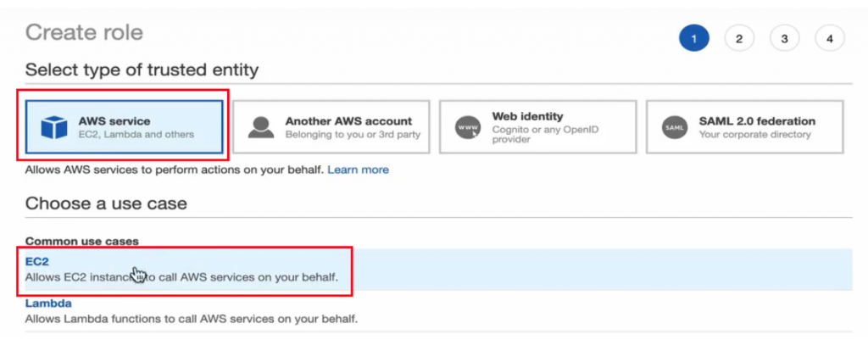Image resolution: width=868 pixels, height=351 pixels.
Task: Jump to step 3 indicator
Action: pyautogui.click(x=784, y=38)
